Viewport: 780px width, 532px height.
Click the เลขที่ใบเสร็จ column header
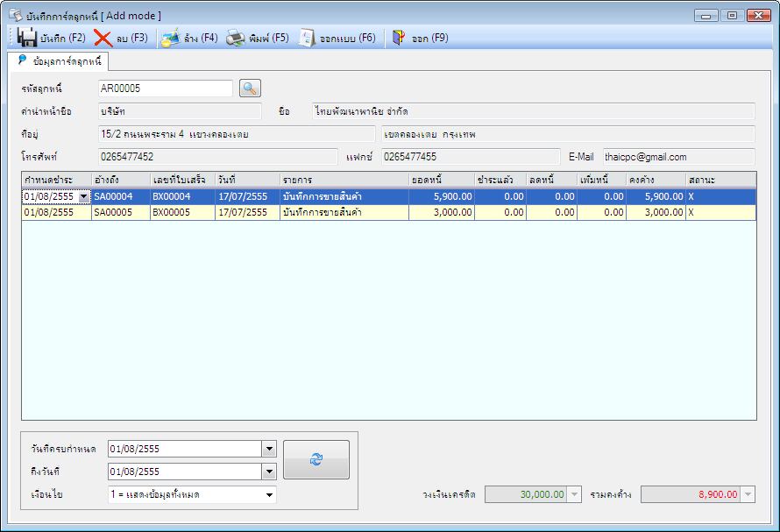click(182, 180)
